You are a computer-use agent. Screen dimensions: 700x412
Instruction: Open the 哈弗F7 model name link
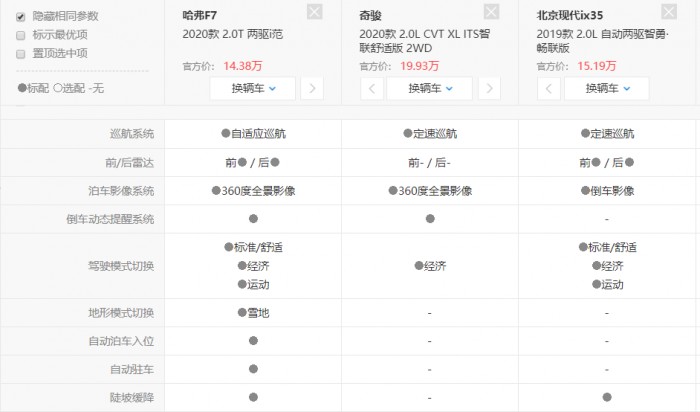click(x=200, y=15)
